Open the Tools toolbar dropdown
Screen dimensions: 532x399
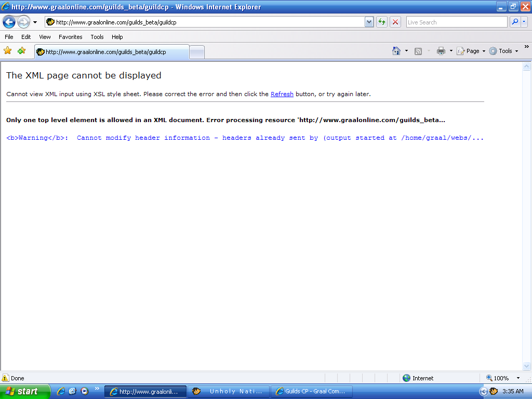click(503, 51)
